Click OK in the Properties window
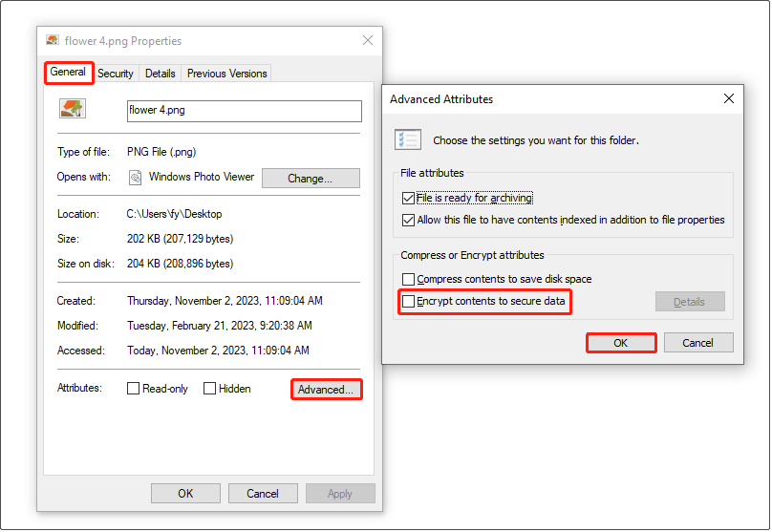This screenshot has height=532, width=772. pyautogui.click(x=185, y=493)
